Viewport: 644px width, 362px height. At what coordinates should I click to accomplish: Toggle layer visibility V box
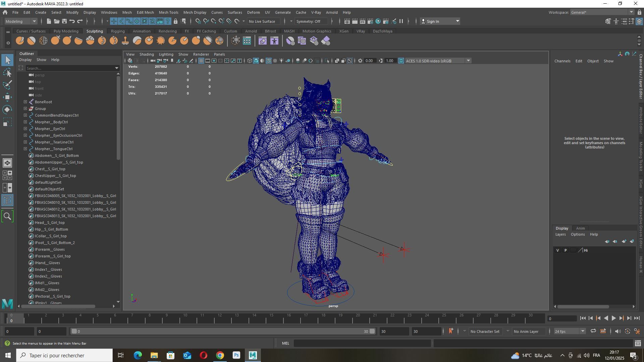(558, 250)
